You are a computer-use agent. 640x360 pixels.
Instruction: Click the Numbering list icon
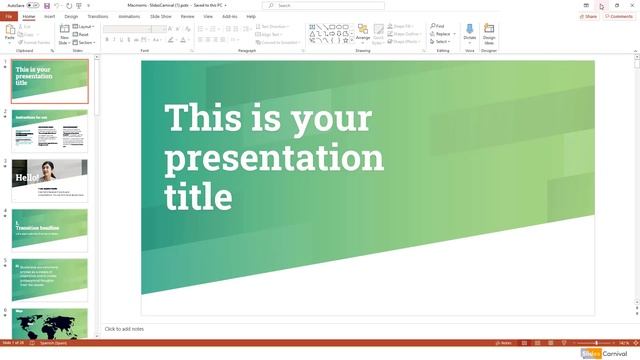pyautogui.click(x=214, y=29)
